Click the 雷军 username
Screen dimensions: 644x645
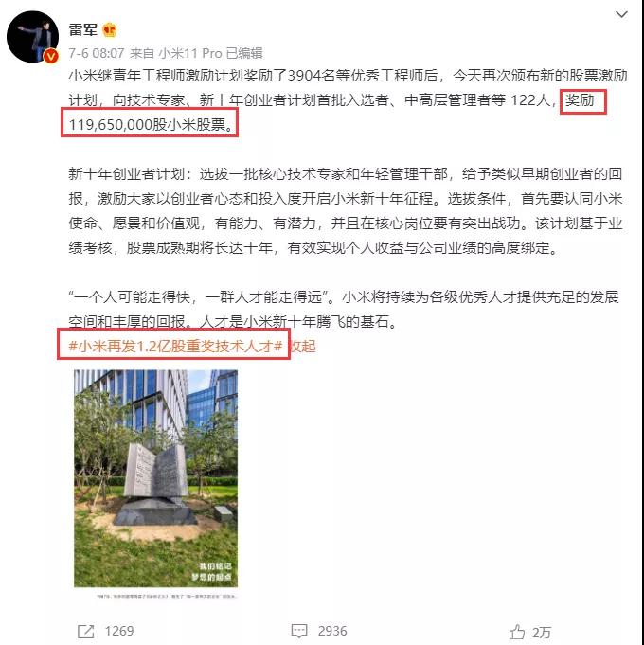click(83, 29)
